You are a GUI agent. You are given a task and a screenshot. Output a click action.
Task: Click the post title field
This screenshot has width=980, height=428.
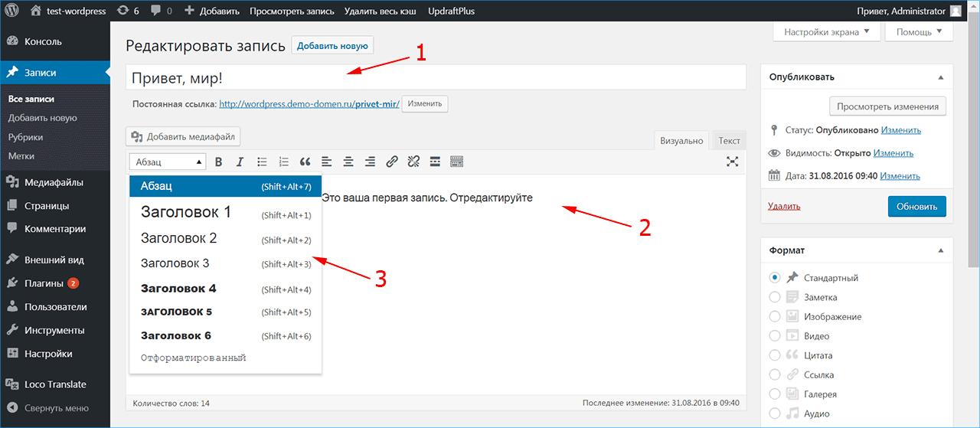pos(436,78)
